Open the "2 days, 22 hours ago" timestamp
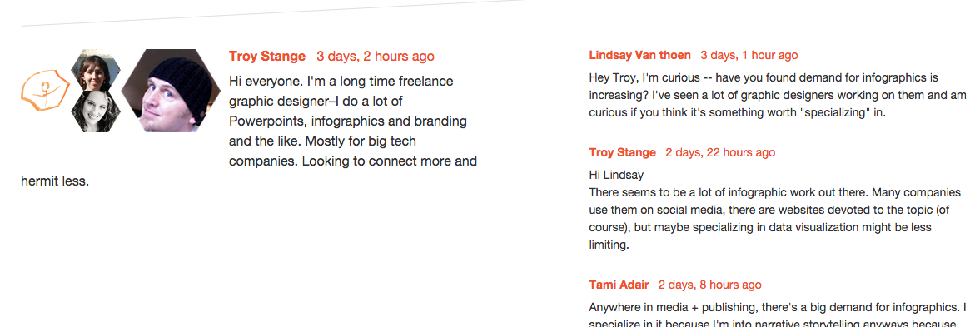Viewport: 980px width, 327px height. 720,152
